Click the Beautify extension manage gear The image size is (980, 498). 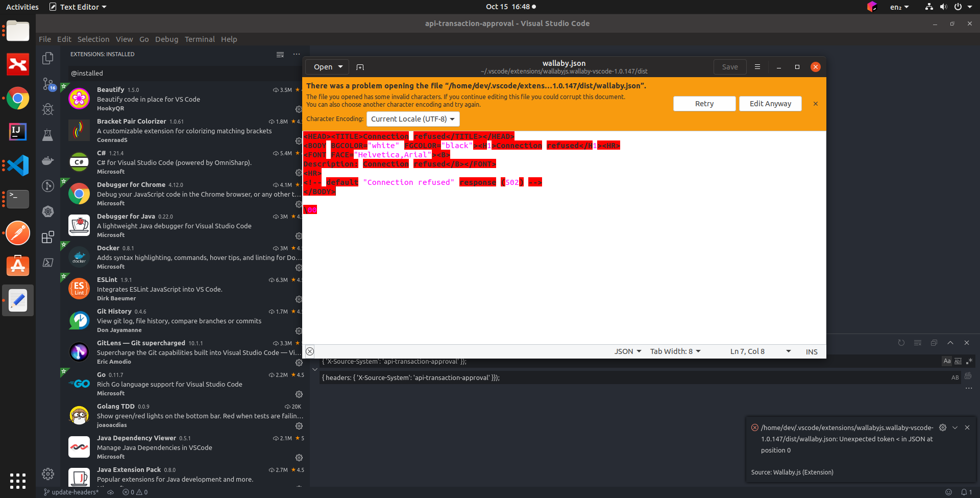click(x=299, y=109)
